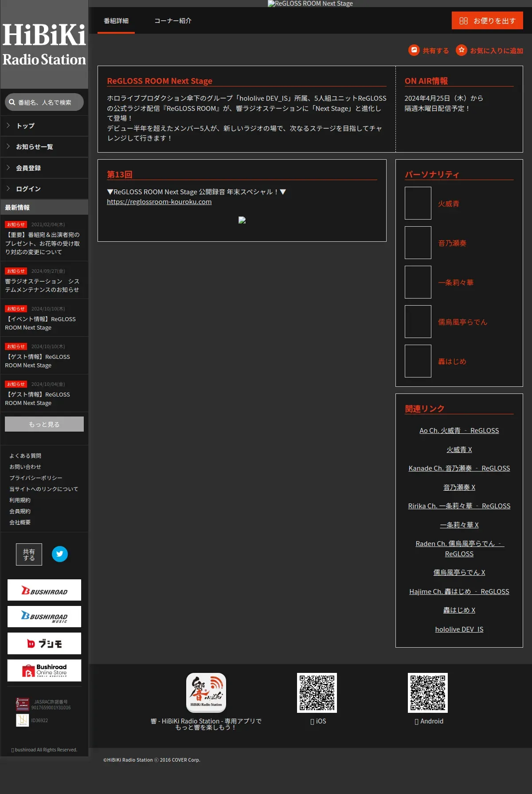Image resolution: width=532 pixels, height=794 pixels.
Task: Open the ブシモ banner
Action: 44,643
